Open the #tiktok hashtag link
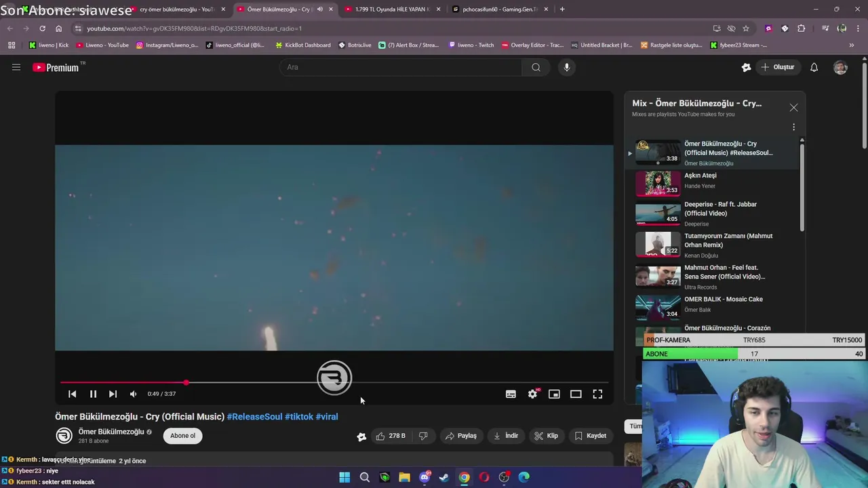 [299, 417]
